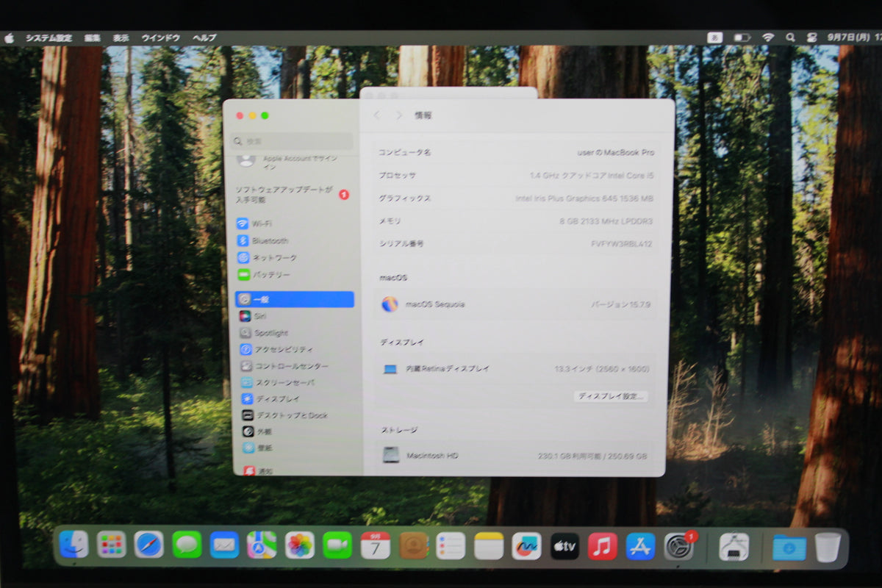The height and width of the screenshot is (588, 882).
Task: Click the macOS Sequoia row
Action: [515, 304]
